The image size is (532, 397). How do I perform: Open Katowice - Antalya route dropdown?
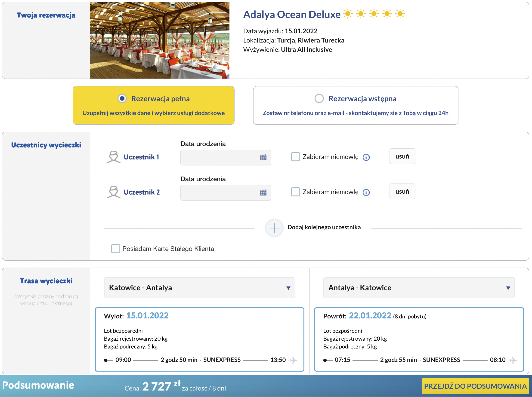click(199, 288)
